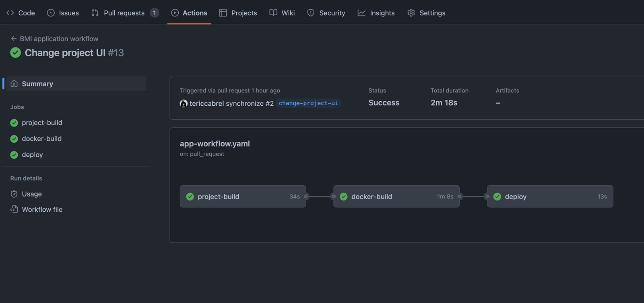Click the Workflow file icon
The width and height of the screenshot is (644, 303).
(14, 209)
